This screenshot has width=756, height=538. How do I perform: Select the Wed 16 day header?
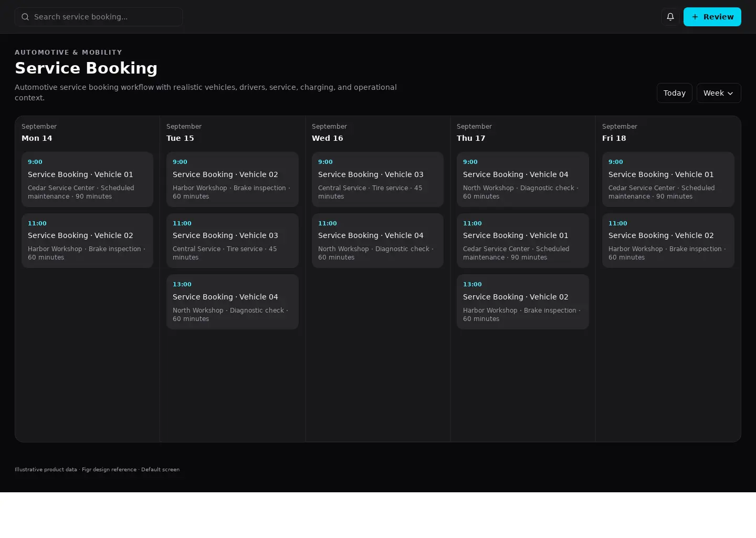327,138
